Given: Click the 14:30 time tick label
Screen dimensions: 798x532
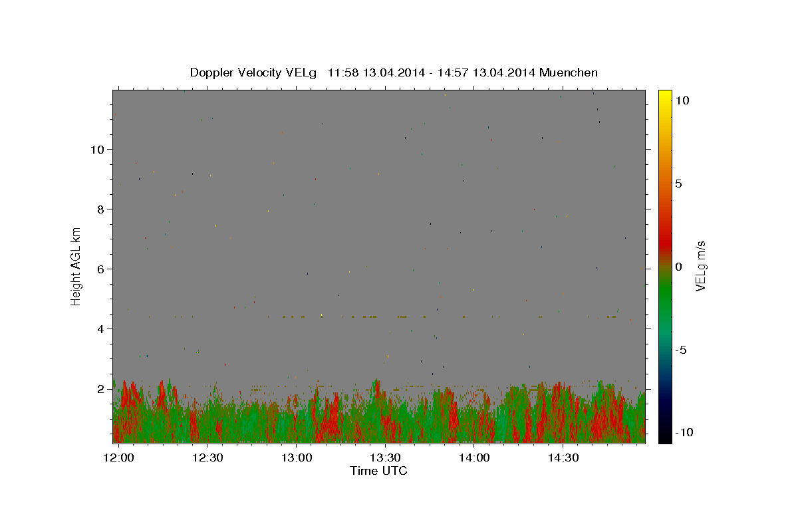Looking at the screenshot, I should click(x=563, y=458).
